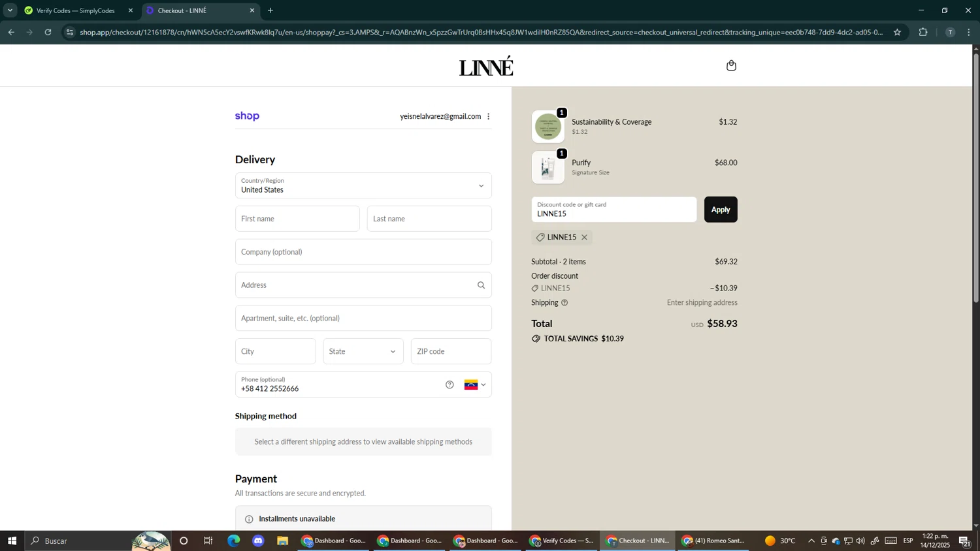Click the Sustainability & Coverage product thumbnail
The width and height of the screenshot is (980, 551).
click(x=548, y=127)
